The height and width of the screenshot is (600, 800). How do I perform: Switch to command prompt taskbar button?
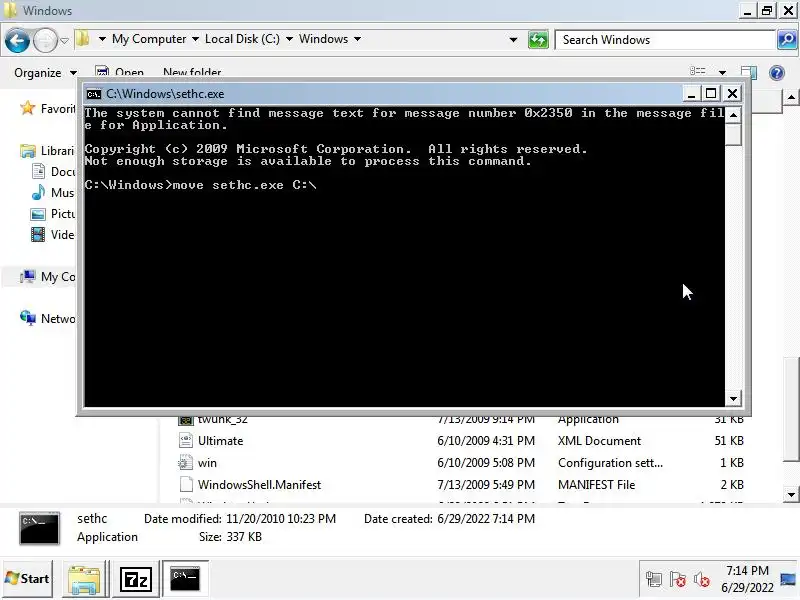click(185, 579)
